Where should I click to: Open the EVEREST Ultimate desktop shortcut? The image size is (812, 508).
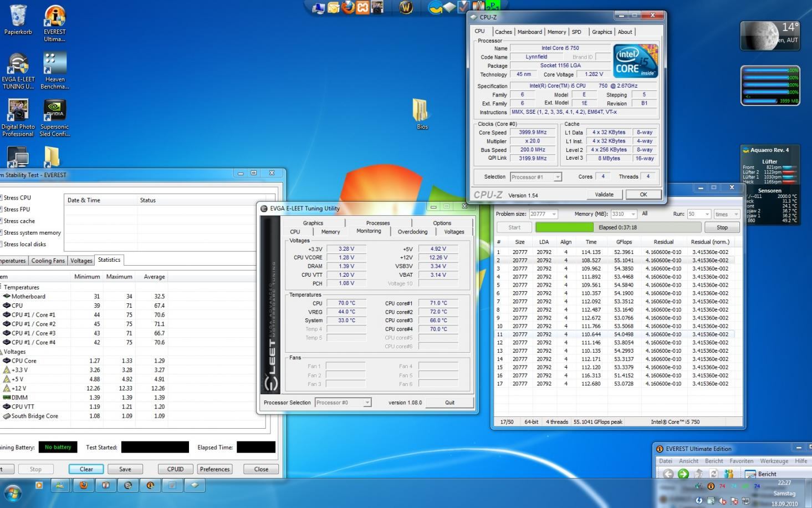pos(54,17)
